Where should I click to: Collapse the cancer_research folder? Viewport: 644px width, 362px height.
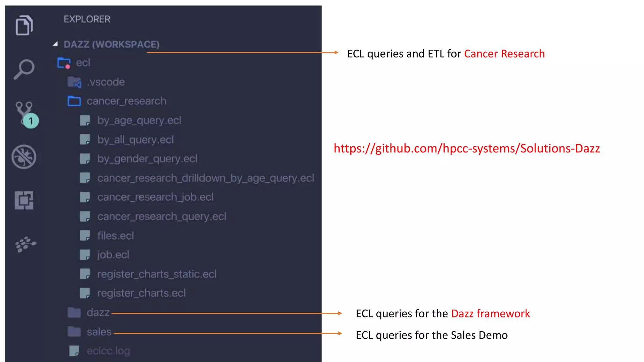126,101
